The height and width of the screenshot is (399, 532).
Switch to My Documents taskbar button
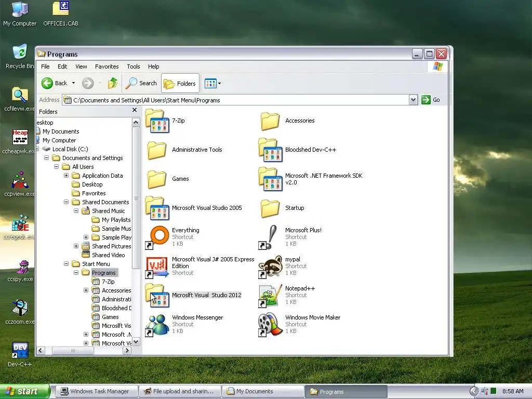coord(263,392)
